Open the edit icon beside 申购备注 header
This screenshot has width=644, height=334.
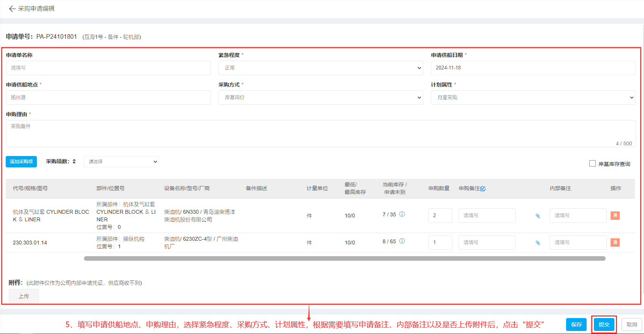(x=483, y=188)
